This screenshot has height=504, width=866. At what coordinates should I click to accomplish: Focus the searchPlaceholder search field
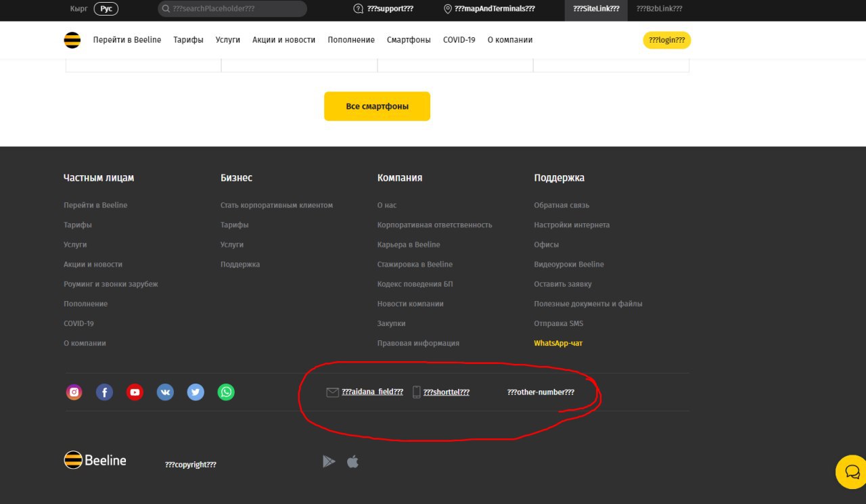tap(232, 9)
